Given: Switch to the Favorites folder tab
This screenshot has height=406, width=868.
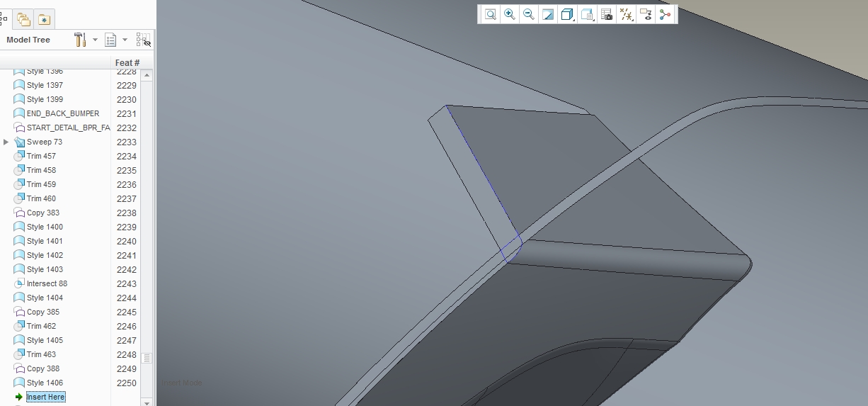Looking at the screenshot, I should tap(44, 19).
